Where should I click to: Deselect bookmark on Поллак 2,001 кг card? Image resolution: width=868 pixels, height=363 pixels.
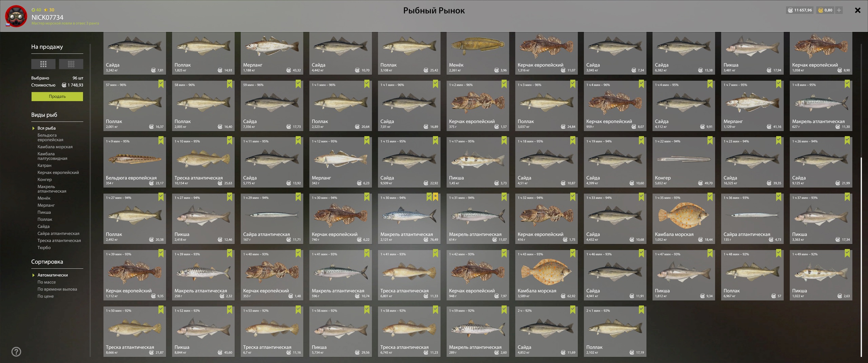161,84
